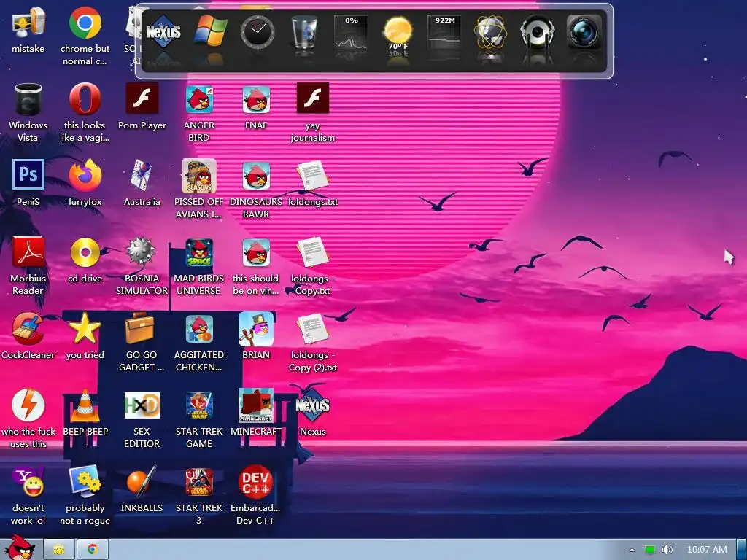This screenshot has width=747, height=560.
Task: Open the 'FNAF' Angry Birds icon
Action: [x=256, y=99]
